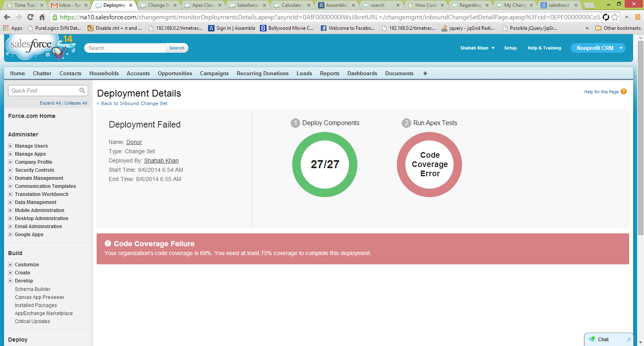Switch to the Inbox browser tab

[69, 5]
